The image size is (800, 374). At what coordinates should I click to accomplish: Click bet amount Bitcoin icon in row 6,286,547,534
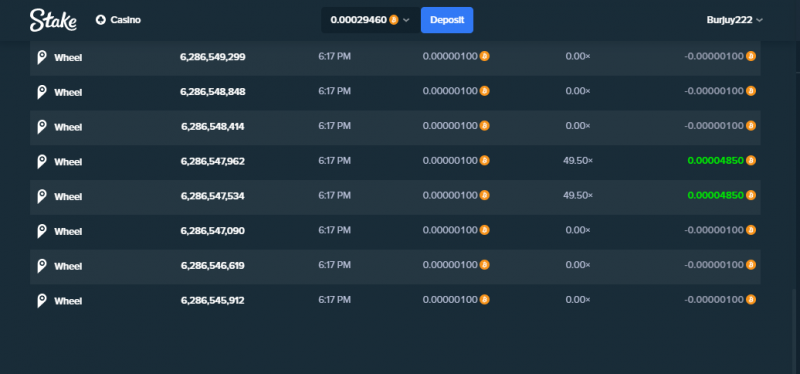[484, 195]
